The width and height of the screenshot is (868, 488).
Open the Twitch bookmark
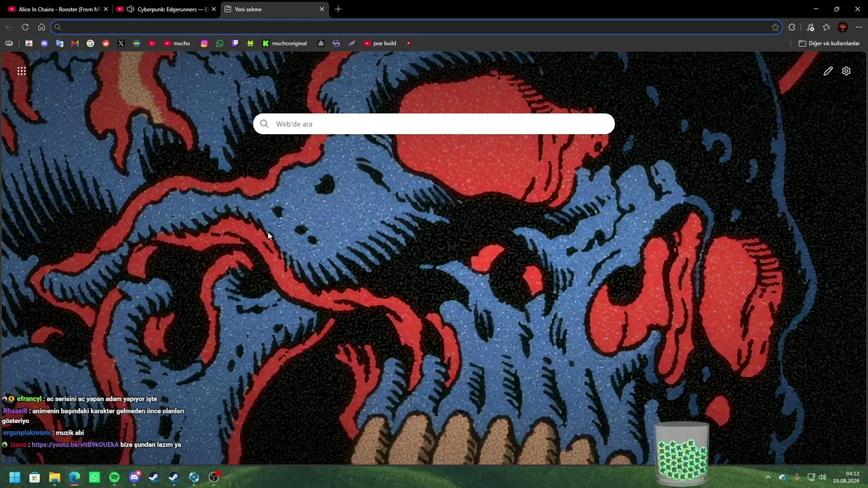[x=235, y=43]
